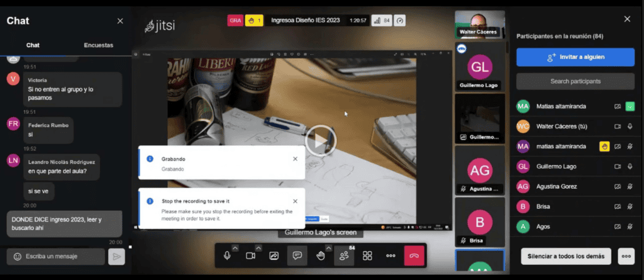Click Leandro Nicolás Rodriguez LN avatar

coord(13,160)
